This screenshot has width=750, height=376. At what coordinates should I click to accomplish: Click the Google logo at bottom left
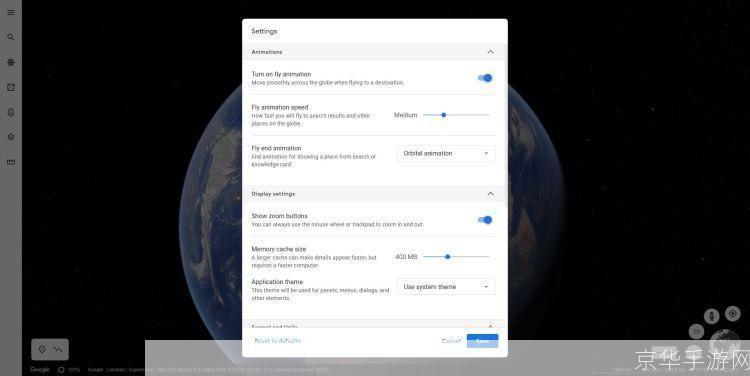[x=40, y=370]
